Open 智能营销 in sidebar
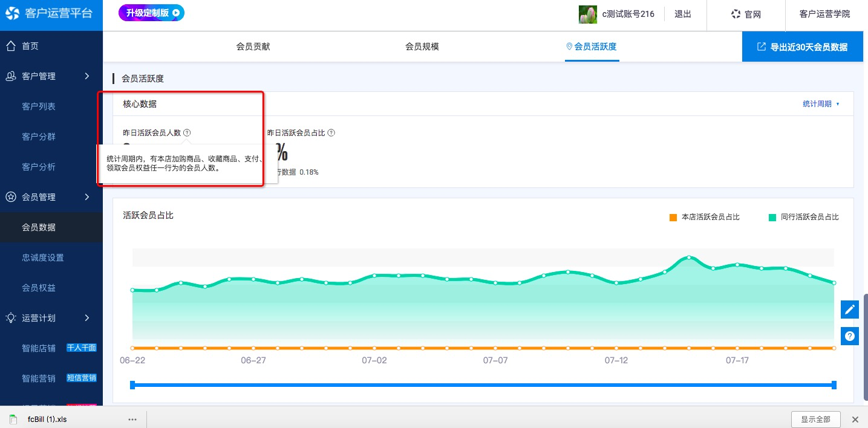 [x=39, y=378]
